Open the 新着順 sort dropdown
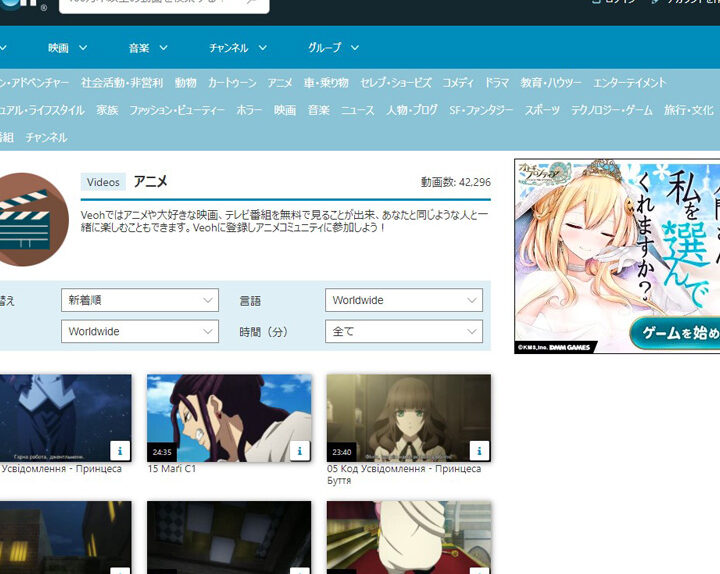The width and height of the screenshot is (720, 574). tap(140, 300)
